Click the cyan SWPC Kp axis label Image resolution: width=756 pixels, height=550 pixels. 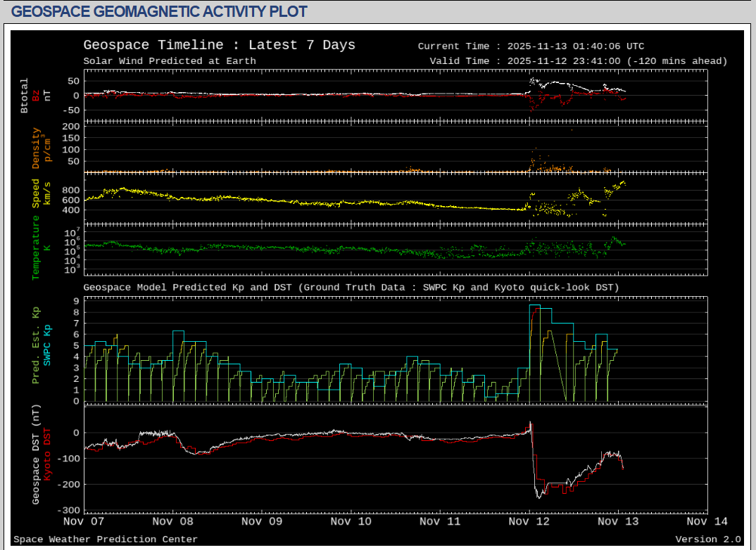48,345
